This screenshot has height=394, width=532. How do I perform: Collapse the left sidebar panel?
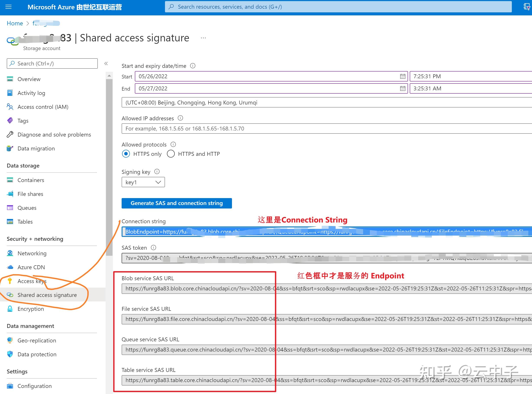[106, 64]
